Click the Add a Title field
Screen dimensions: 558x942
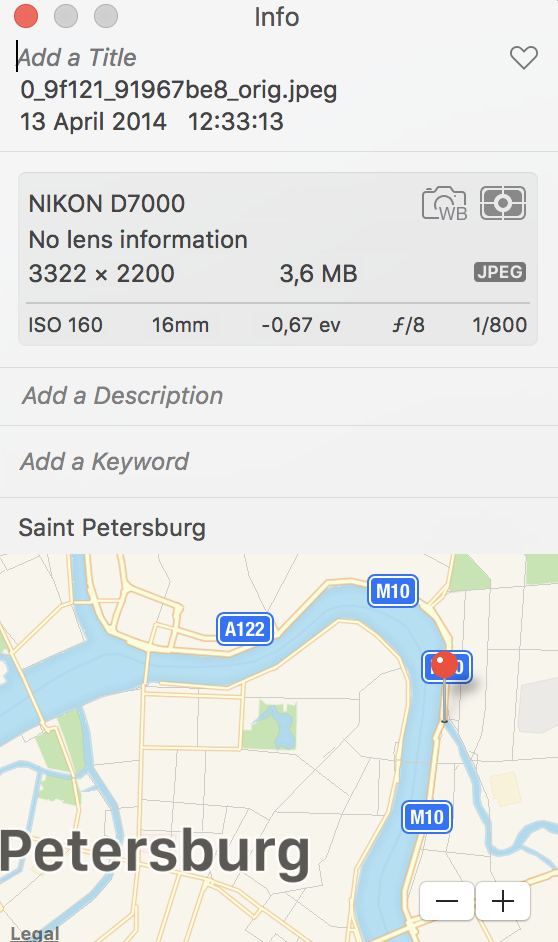coord(77,58)
